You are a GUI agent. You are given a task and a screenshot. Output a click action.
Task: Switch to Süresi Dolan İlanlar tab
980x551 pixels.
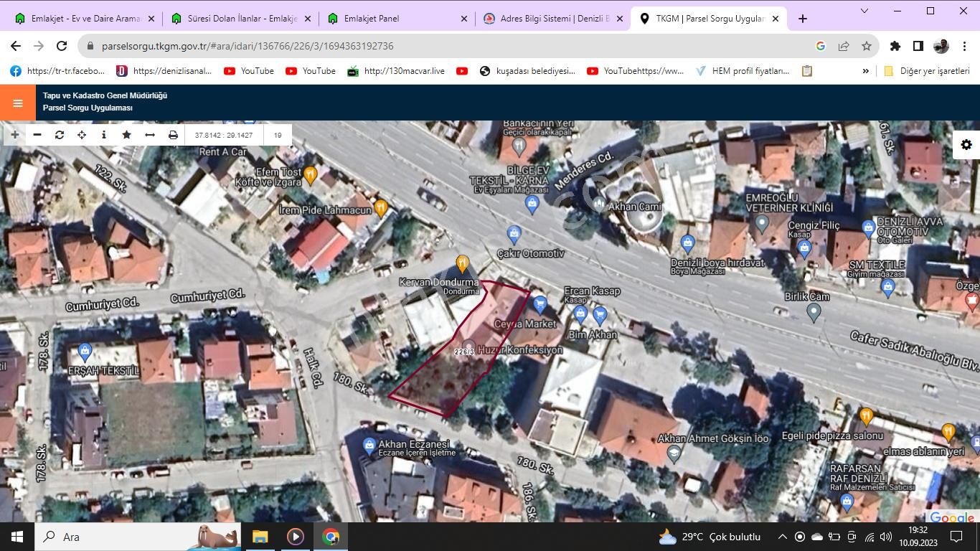click(x=242, y=19)
